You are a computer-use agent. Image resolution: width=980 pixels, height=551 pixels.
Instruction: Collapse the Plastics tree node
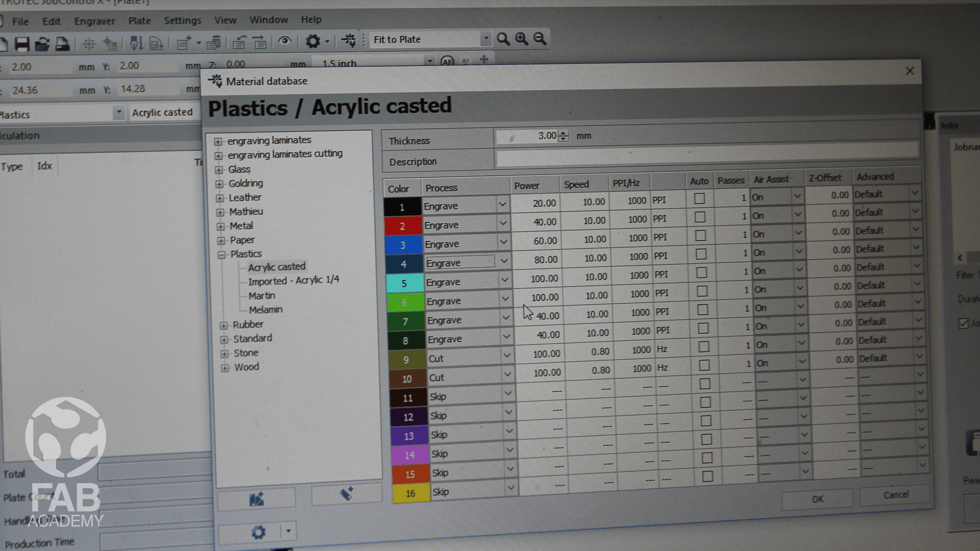(x=221, y=255)
